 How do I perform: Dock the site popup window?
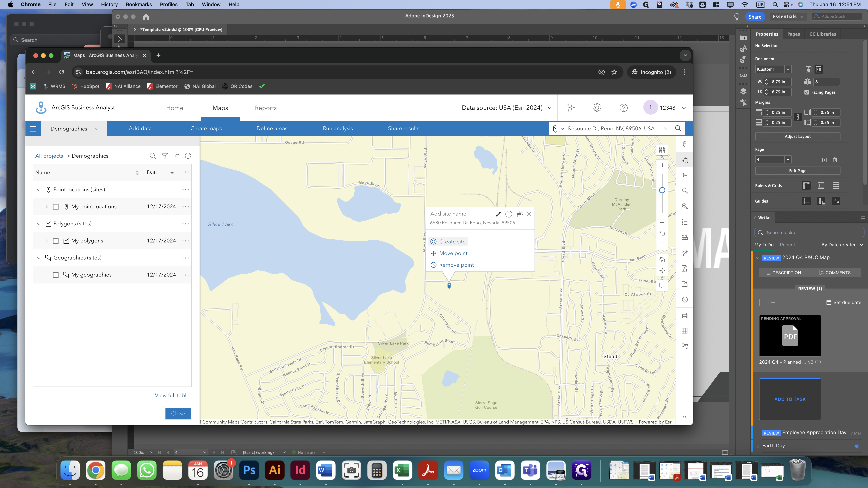click(x=520, y=214)
